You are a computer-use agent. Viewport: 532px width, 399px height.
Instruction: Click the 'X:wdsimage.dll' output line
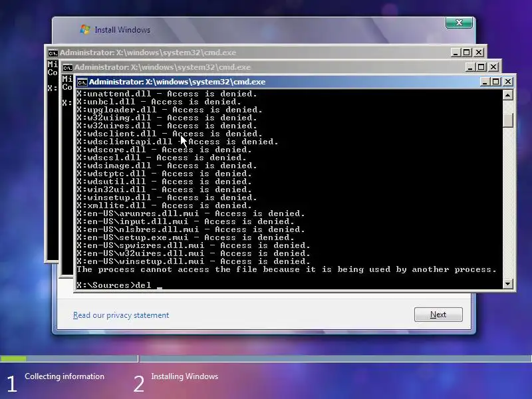167,166
